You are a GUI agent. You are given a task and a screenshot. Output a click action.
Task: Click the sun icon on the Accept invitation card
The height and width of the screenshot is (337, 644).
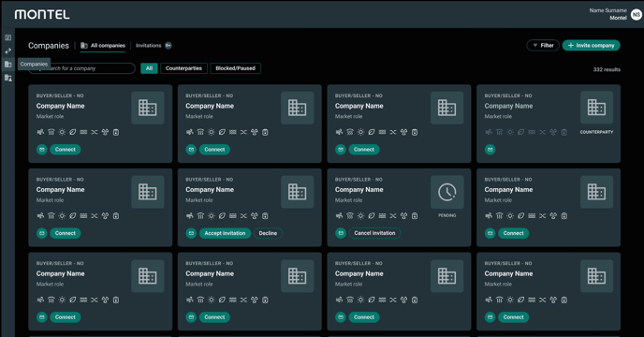(212, 215)
